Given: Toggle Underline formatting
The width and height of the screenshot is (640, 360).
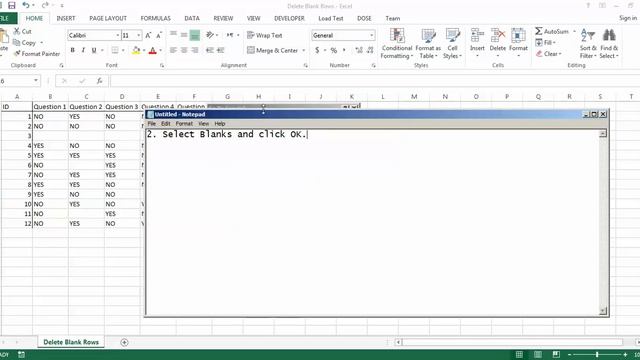Looking at the screenshot, I should pyautogui.click(x=94, y=50).
